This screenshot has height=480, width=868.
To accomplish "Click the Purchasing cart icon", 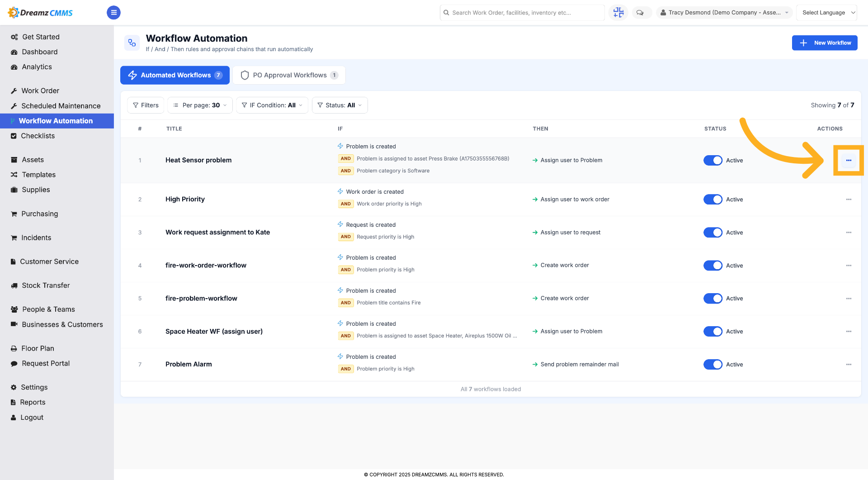I will click(x=14, y=214).
